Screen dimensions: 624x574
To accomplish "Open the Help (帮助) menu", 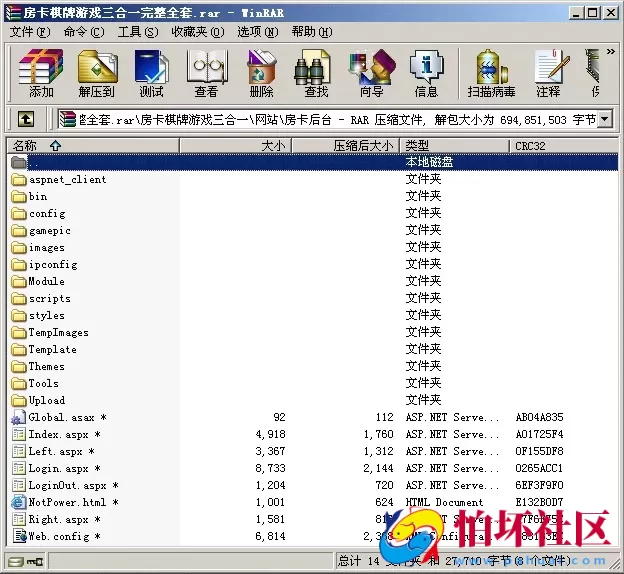I will click(312, 32).
